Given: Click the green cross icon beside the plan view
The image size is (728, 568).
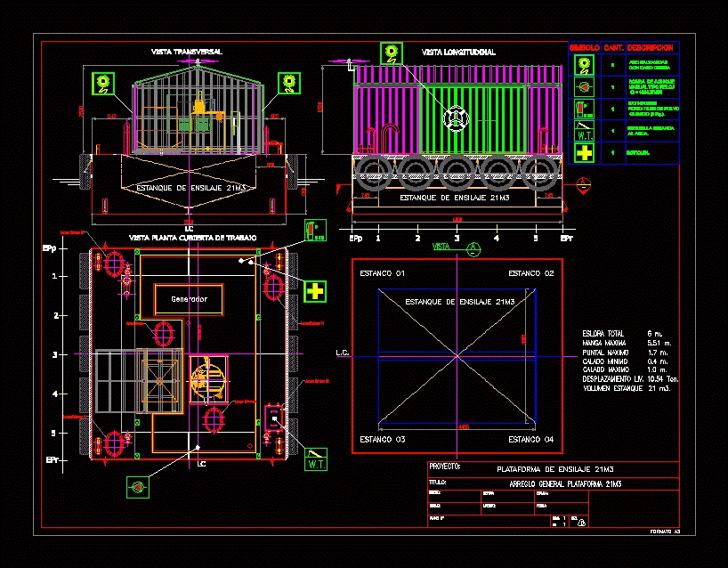Looking at the screenshot, I should coord(313,289).
